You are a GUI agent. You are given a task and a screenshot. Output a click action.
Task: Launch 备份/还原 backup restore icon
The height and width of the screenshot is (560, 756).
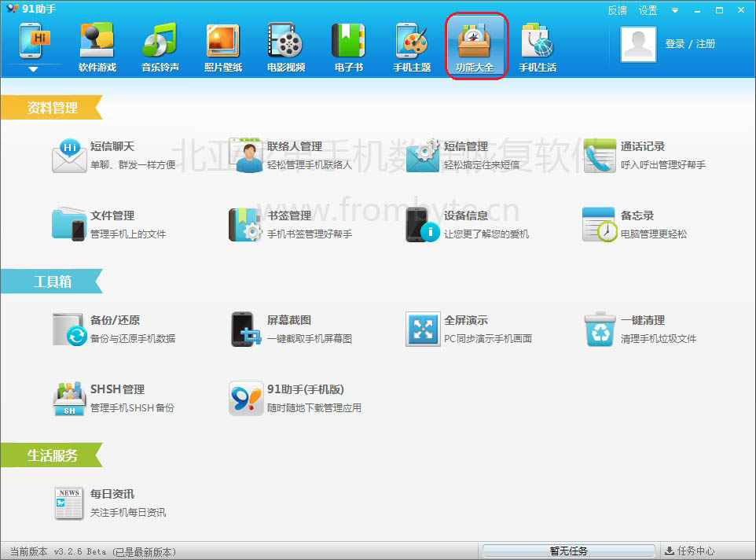click(x=68, y=329)
